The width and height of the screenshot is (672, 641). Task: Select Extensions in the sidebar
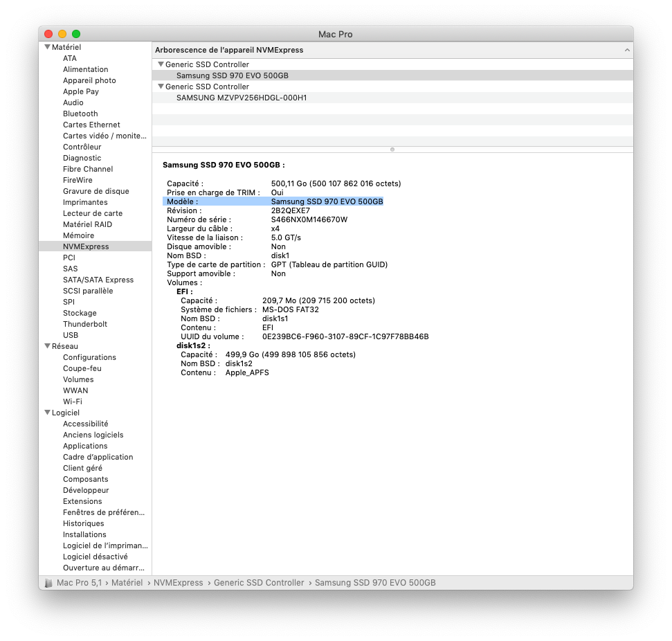pos(82,501)
